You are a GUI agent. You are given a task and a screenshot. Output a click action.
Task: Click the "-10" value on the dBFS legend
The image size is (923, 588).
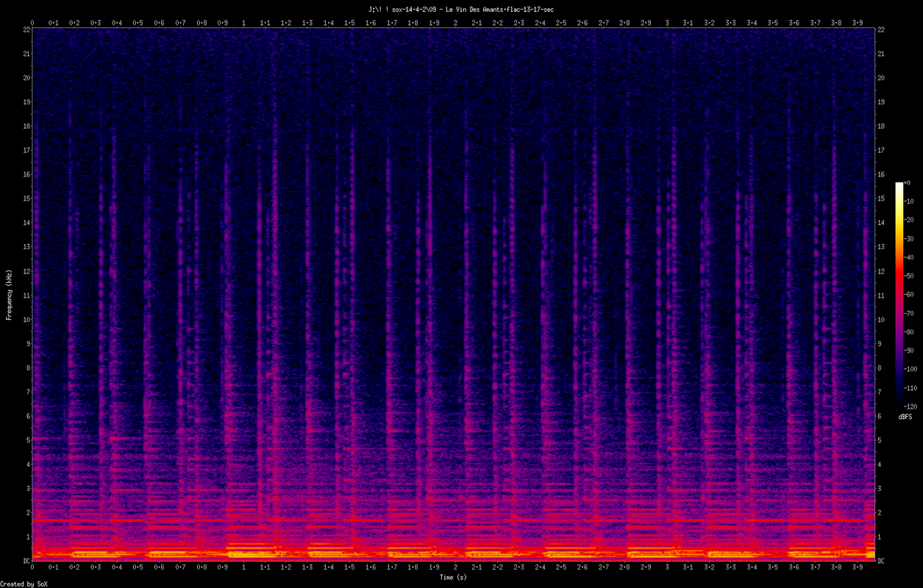tap(910, 201)
